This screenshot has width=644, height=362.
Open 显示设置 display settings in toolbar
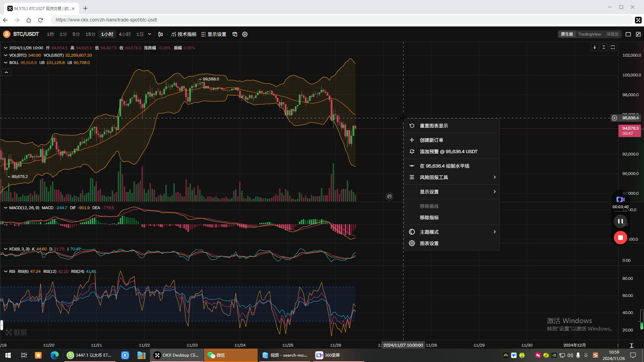point(214,34)
